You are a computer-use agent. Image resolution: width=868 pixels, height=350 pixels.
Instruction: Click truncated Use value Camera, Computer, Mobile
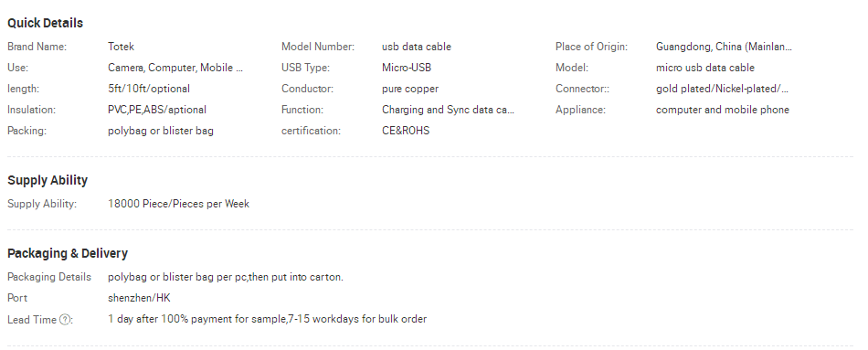(x=175, y=68)
